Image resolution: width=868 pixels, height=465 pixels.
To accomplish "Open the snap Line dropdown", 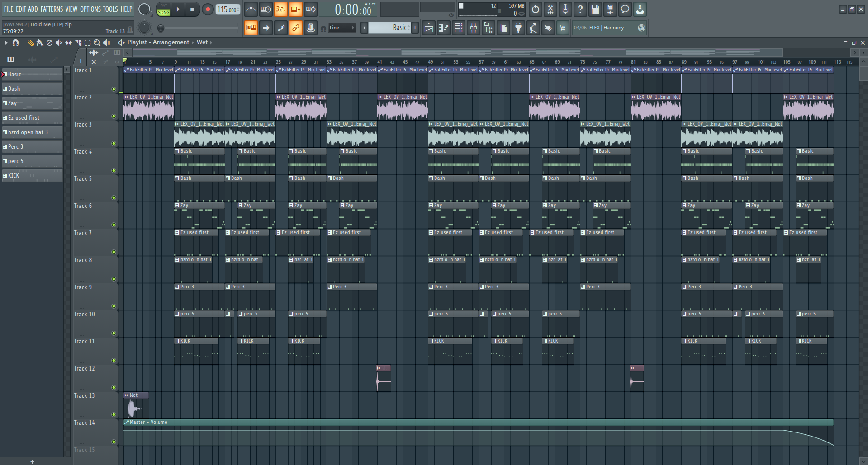I will point(342,28).
